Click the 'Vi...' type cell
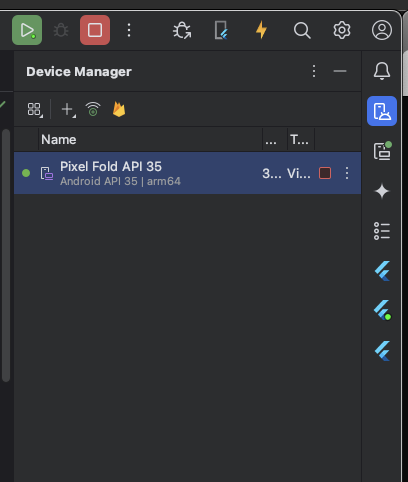 299,173
